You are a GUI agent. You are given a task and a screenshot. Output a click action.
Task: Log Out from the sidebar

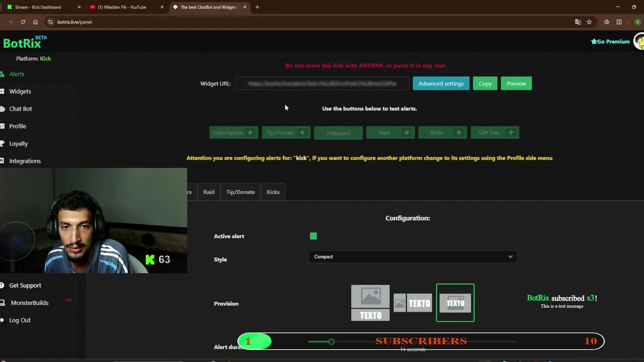(x=20, y=320)
